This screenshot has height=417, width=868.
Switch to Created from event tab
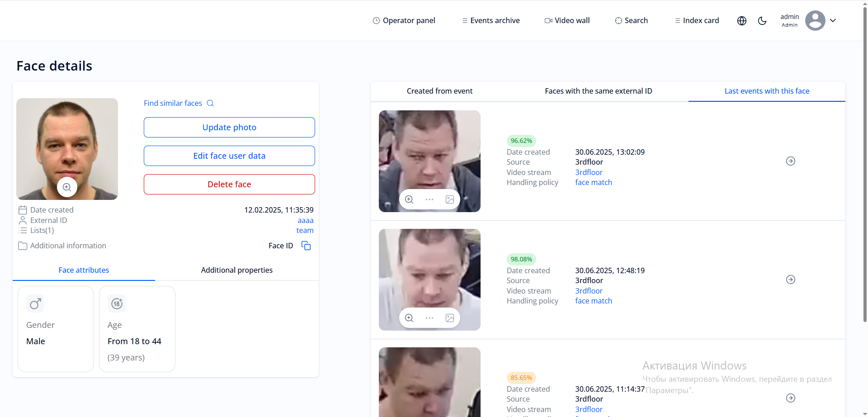[439, 91]
